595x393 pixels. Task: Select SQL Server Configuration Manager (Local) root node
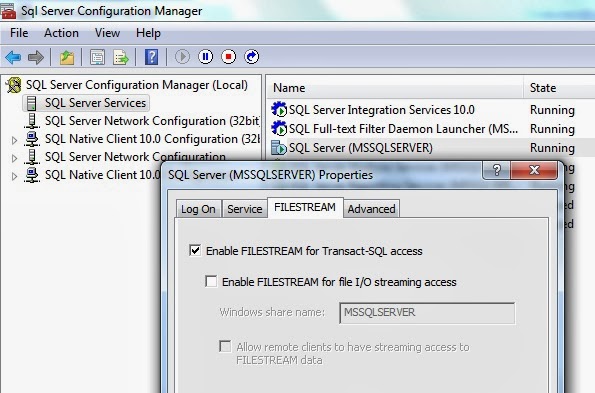pos(137,85)
